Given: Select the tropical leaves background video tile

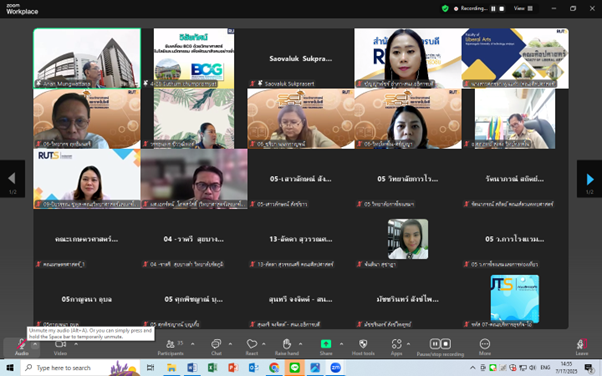Looking at the screenshot, I should pyautogui.click(x=194, y=118).
